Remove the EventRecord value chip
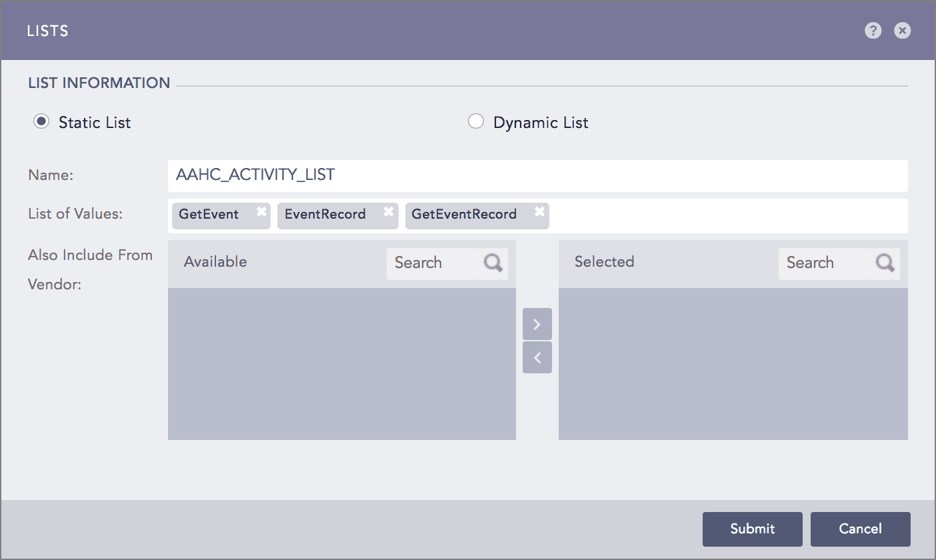The width and height of the screenshot is (936, 560). click(x=389, y=211)
